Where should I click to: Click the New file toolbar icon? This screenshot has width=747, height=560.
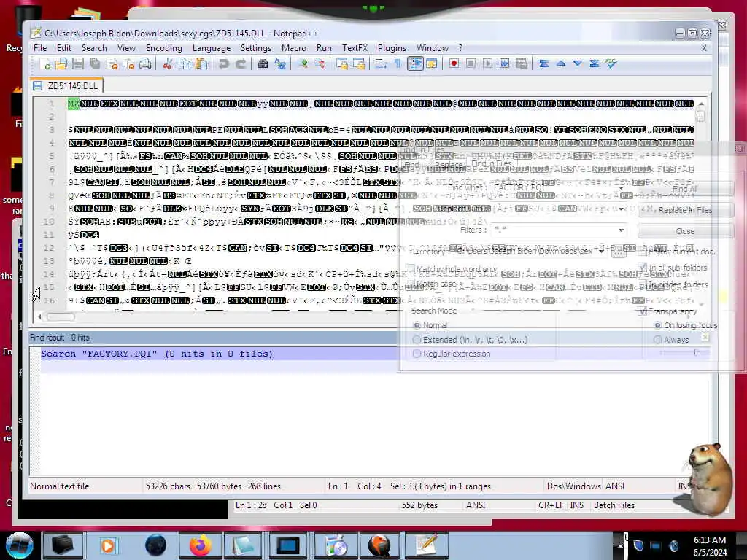pyautogui.click(x=45, y=64)
